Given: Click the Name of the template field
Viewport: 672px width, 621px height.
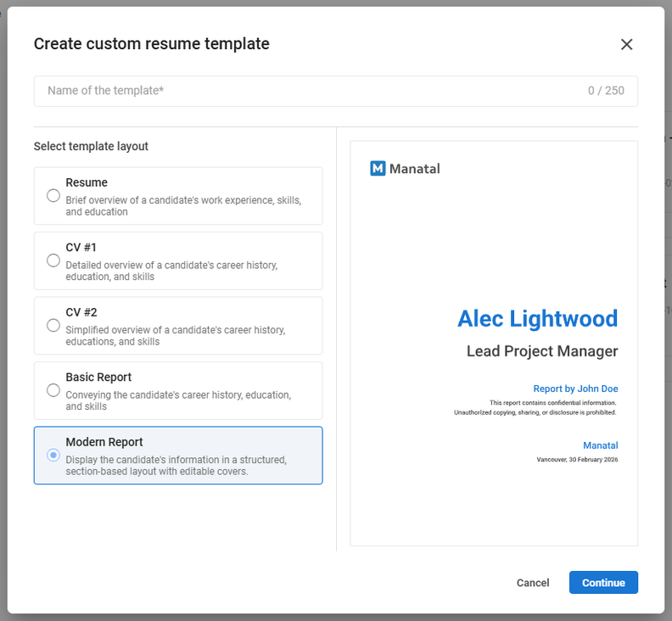Looking at the screenshot, I should tap(335, 91).
